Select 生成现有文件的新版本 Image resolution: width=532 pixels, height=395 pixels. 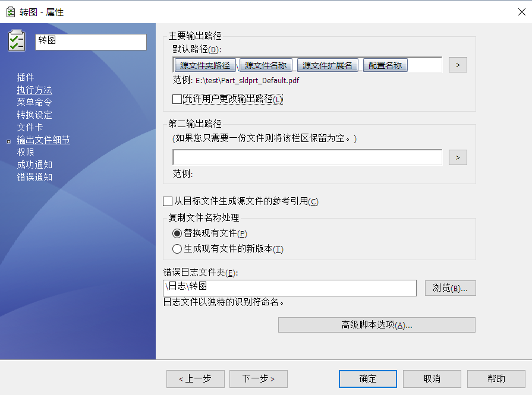[177, 249]
